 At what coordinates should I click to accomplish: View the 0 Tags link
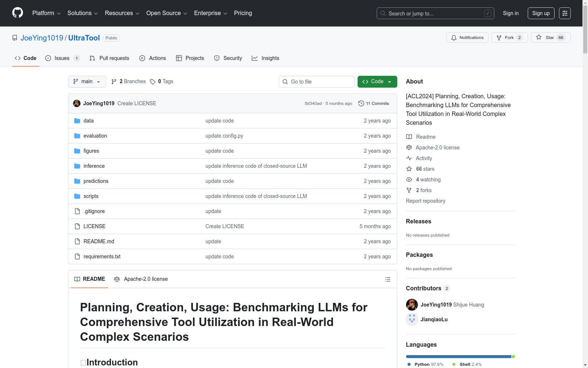[162, 82]
